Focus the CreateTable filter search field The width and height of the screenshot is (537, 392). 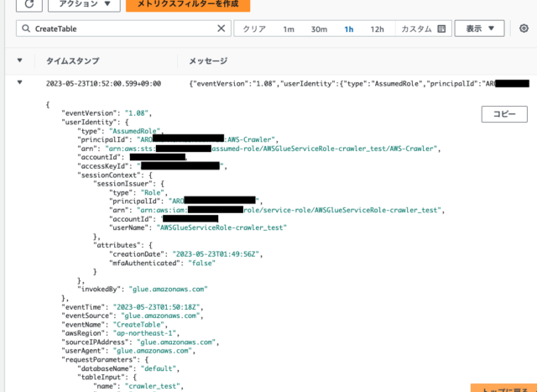[123, 29]
